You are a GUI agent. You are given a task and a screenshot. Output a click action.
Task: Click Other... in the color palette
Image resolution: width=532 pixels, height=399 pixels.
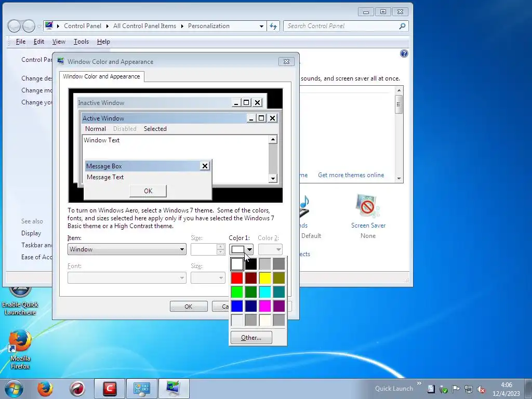[x=251, y=338]
